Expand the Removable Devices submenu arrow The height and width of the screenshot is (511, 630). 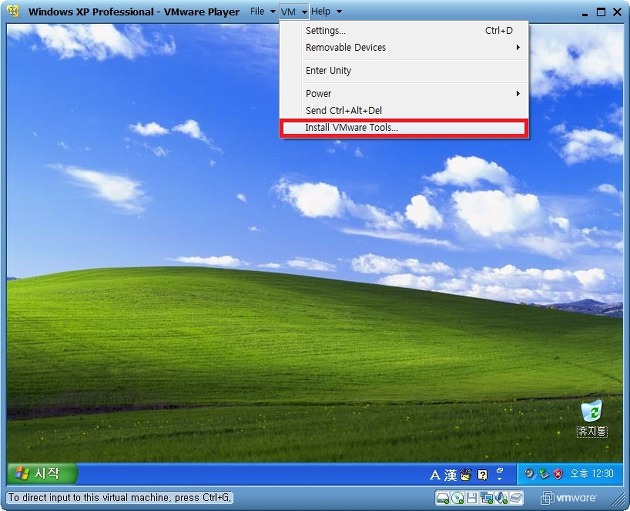(518, 47)
